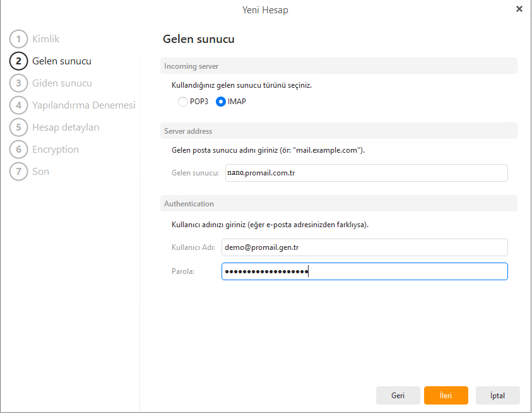This screenshot has width=532, height=414.
Task: Cancel with the İptal button
Action: [x=497, y=396]
